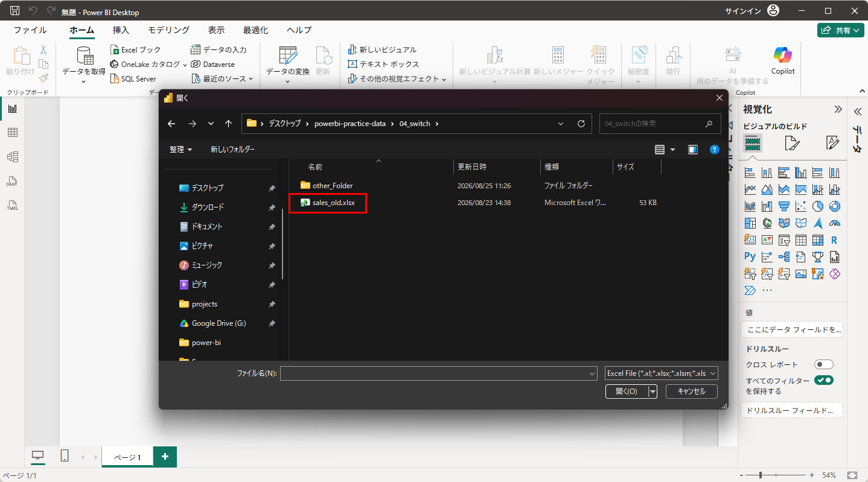This screenshot has width=868, height=482.
Task: Click 新しいフォルダー in dialog toolbar
Action: click(x=233, y=149)
